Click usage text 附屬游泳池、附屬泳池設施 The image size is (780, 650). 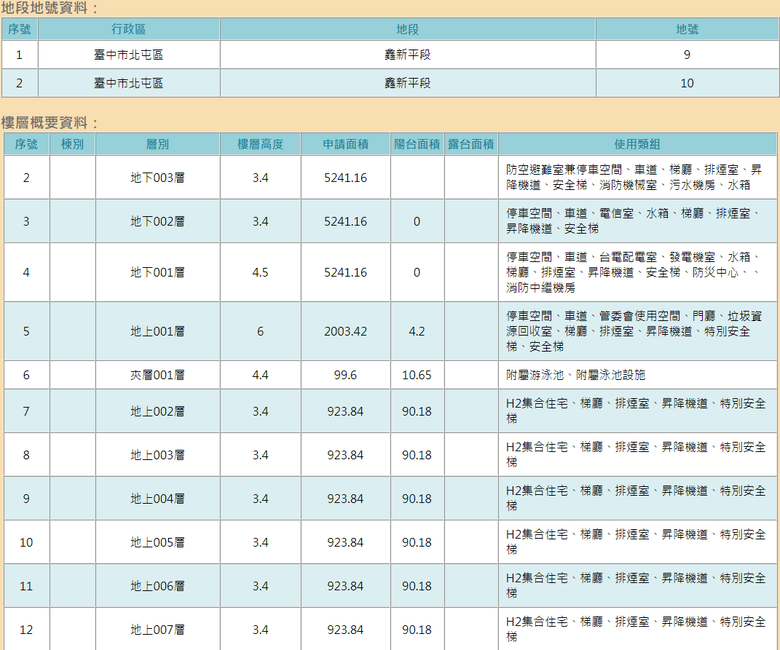tap(576, 375)
